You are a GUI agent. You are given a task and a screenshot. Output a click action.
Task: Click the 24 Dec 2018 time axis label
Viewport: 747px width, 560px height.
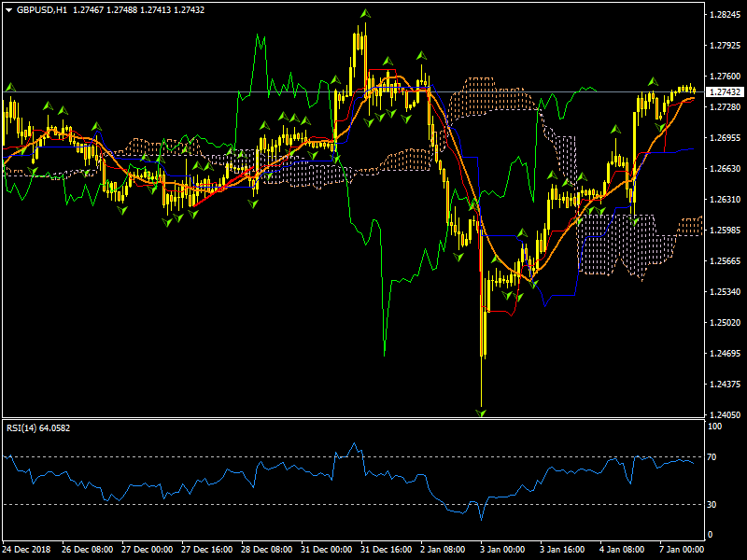(30, 549)
